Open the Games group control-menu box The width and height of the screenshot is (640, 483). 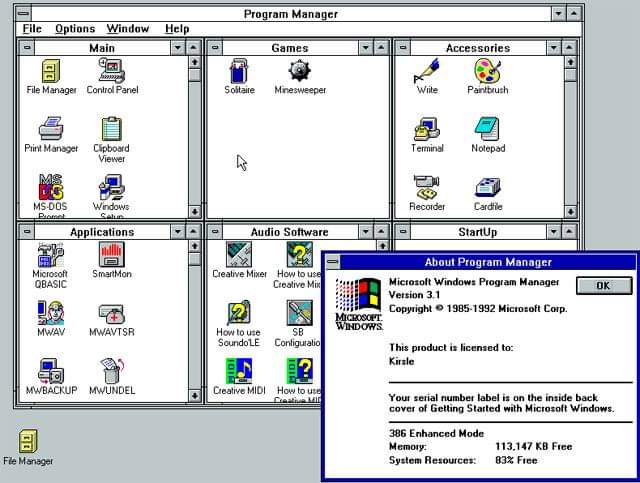[x=215, y=48]
